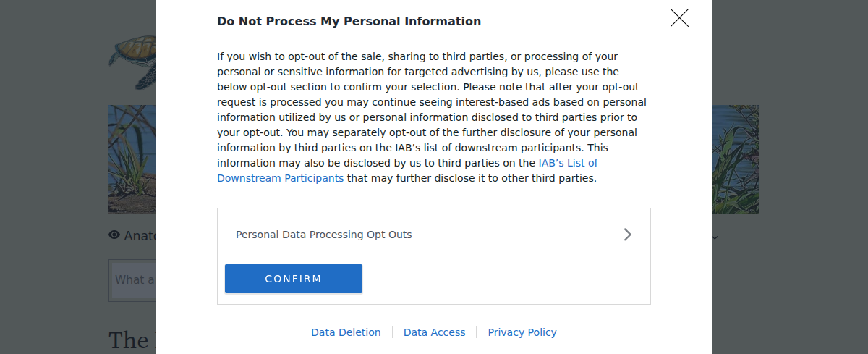Image resolution: width=868 pixels, height=354 pixels.
Task: Select the Personal Data Processing Opt Outs label
Action: (323, 235)
